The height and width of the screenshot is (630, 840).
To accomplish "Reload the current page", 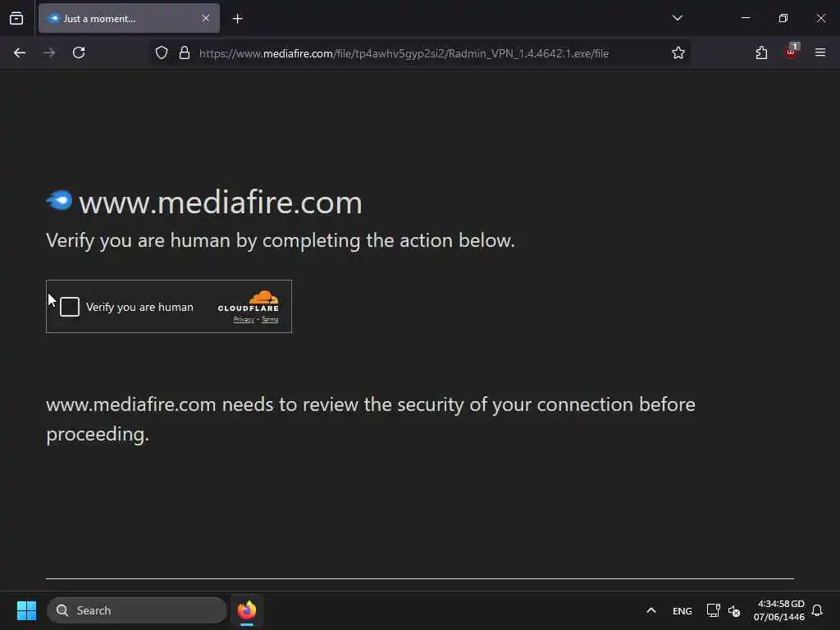I will click(79, 52).
